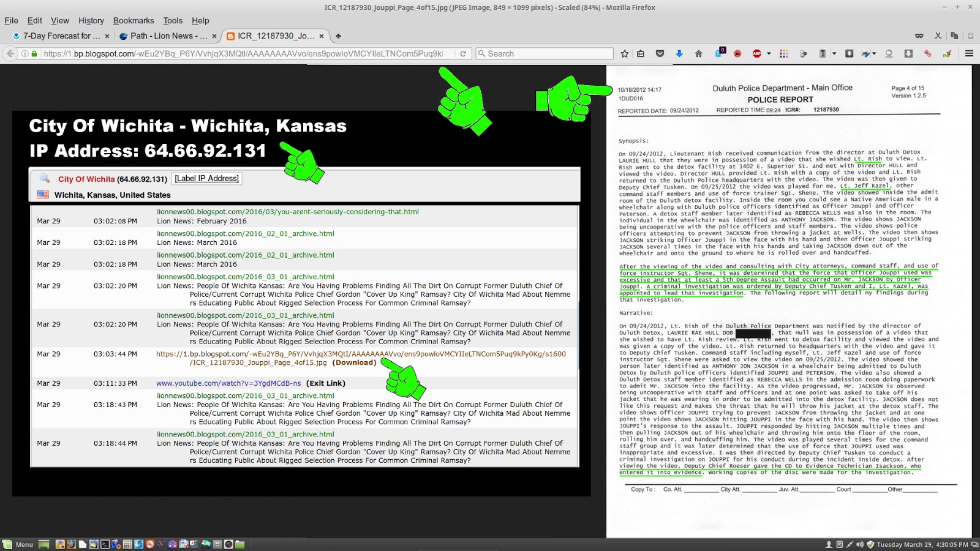Close the Path - Lion News tab

214,36
